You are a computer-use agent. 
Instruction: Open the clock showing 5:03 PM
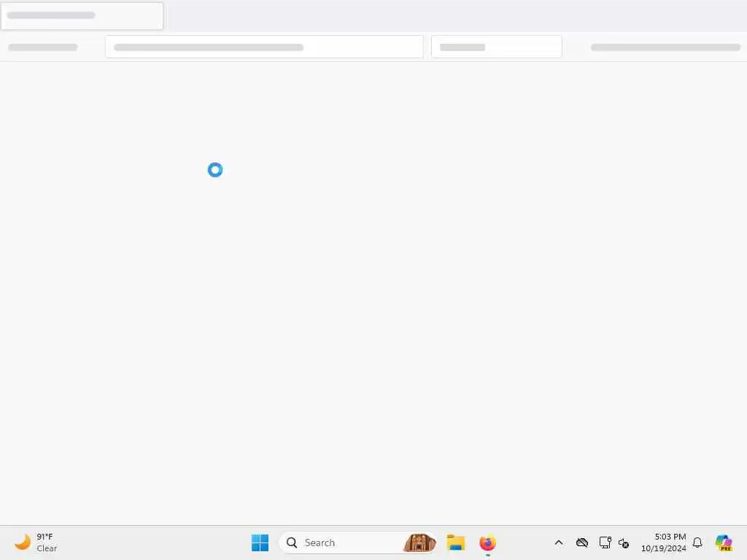[664, 542]
